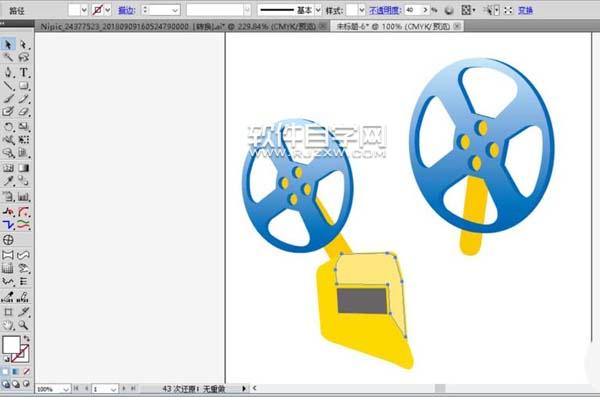600x397 pixels.
Task: Expand the zoom level 100% dropdown
Action: point(66,389)
